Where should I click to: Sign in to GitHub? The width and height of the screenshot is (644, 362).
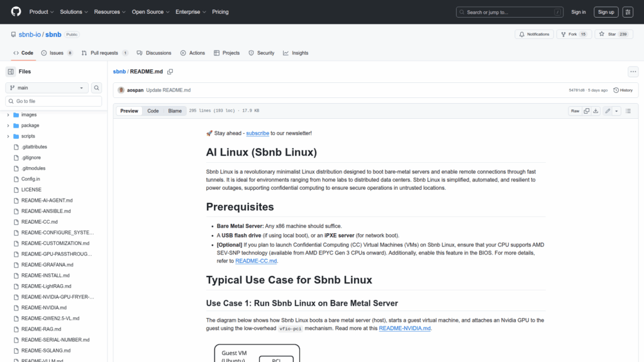point(579,13)
